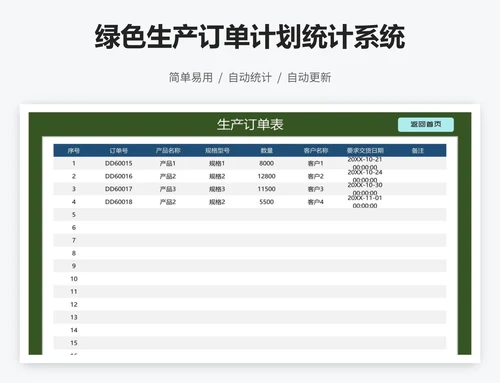Click 规格2 cell in row DD60016
Viewport: 500px width, 383px height.
pyautogui.click(x=217, y=176)
